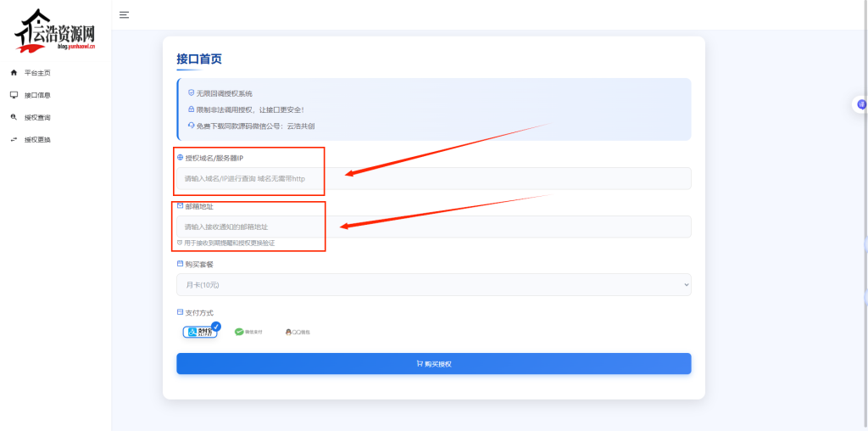The width and height of the screenshot is (868, 431).
Task: Click the purple floating icon at right edge
Action: click(861, 104)
